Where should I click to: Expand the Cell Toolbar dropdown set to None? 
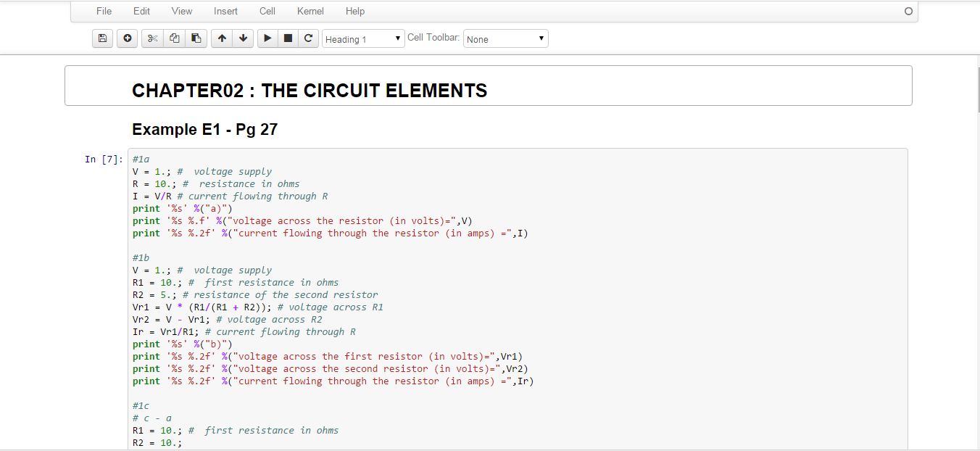pyautogui.click(x=505, y=39)
